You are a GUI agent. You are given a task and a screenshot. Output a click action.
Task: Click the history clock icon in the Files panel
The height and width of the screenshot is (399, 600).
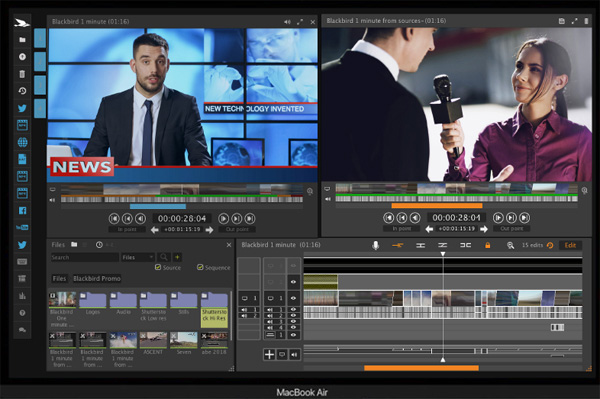click(x=99, y=245)
